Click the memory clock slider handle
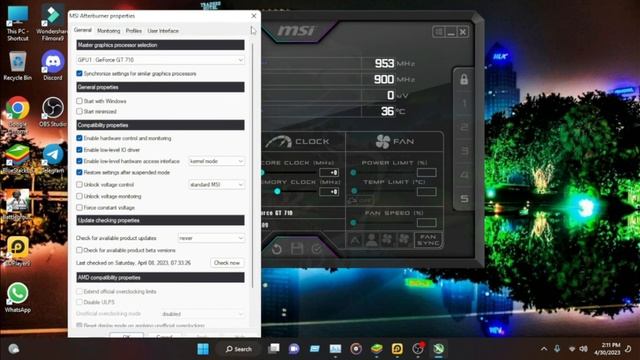640x360 pixels. [277, 191]
